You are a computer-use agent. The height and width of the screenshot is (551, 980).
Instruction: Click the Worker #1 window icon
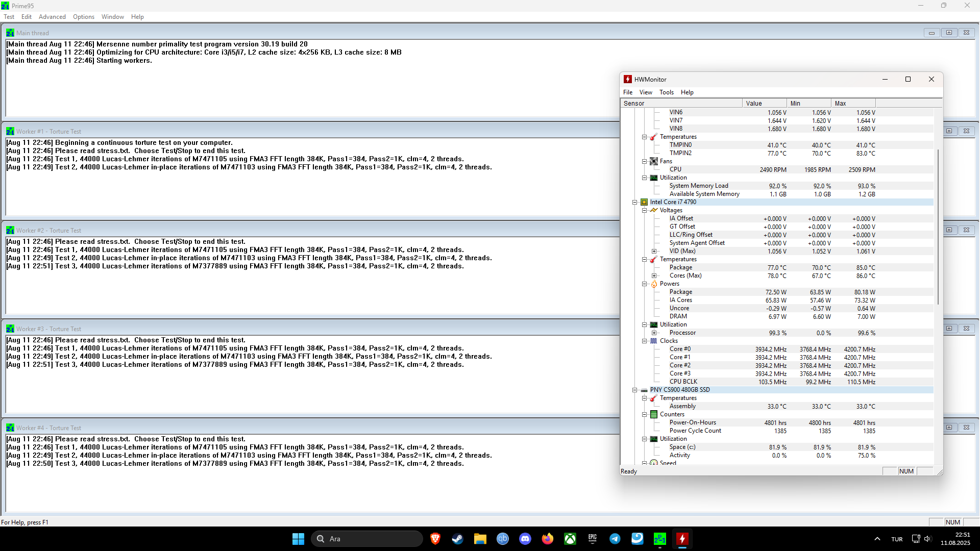[x=10, y=131]
